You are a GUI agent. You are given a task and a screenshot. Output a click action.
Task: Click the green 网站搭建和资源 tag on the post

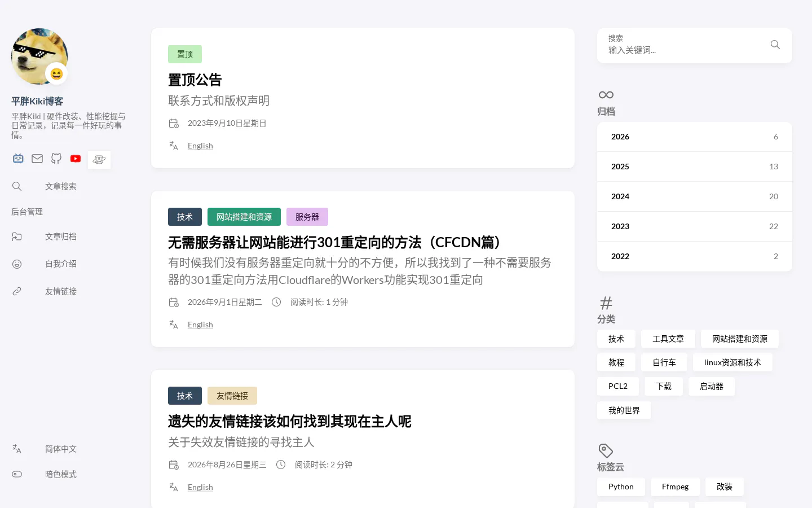(x=244, y=217)
